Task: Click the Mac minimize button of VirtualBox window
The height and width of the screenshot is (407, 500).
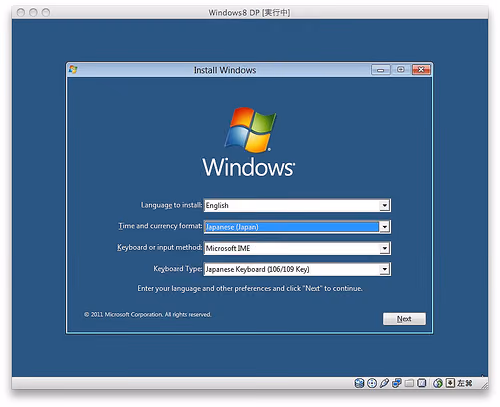Action: 33,13
